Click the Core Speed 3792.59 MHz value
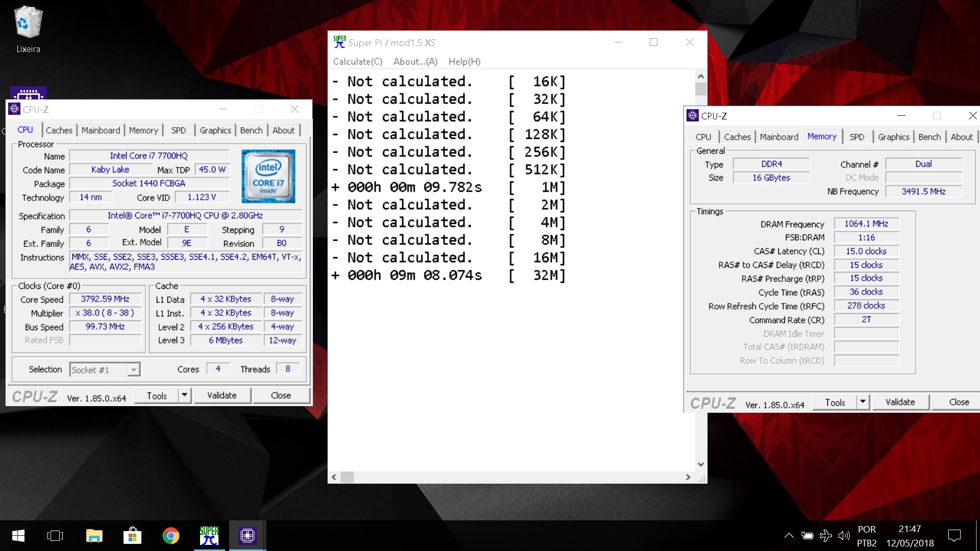This screenshot has height=551, width=980. click(x=105, y=299)
